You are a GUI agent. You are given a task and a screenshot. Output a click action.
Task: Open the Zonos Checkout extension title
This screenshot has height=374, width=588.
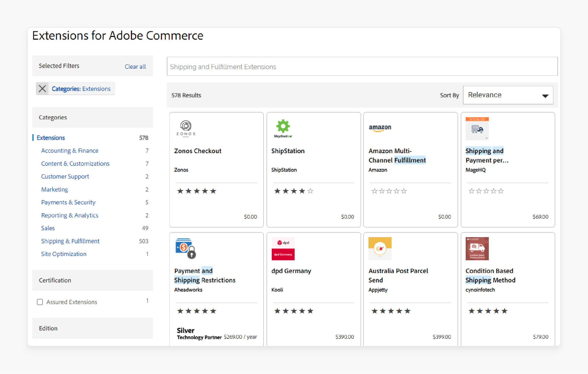click(x=198, y=151)
